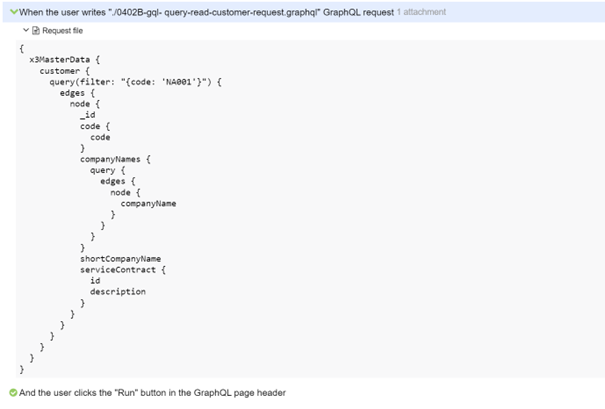The width and height of the screenshot is (605, 409).
Task: Click the green checkmark beside the Run step
Action: pos(11,393)
